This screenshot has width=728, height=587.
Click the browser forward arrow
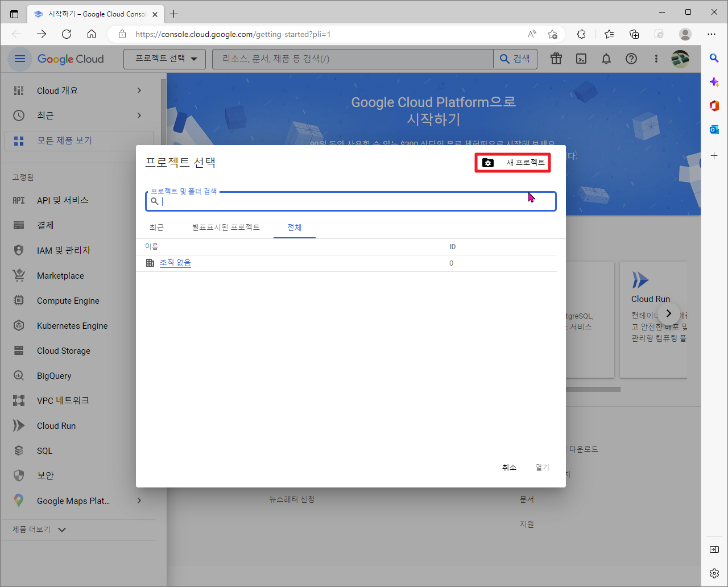(x=42, y=34)
